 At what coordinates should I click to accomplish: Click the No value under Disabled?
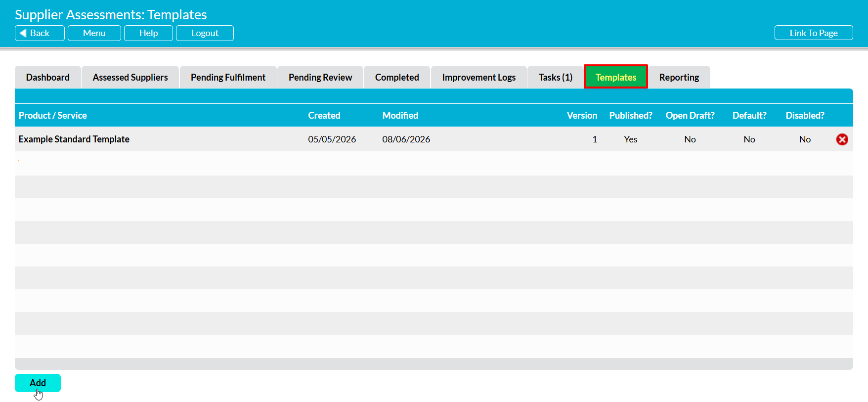pos(805,139)
